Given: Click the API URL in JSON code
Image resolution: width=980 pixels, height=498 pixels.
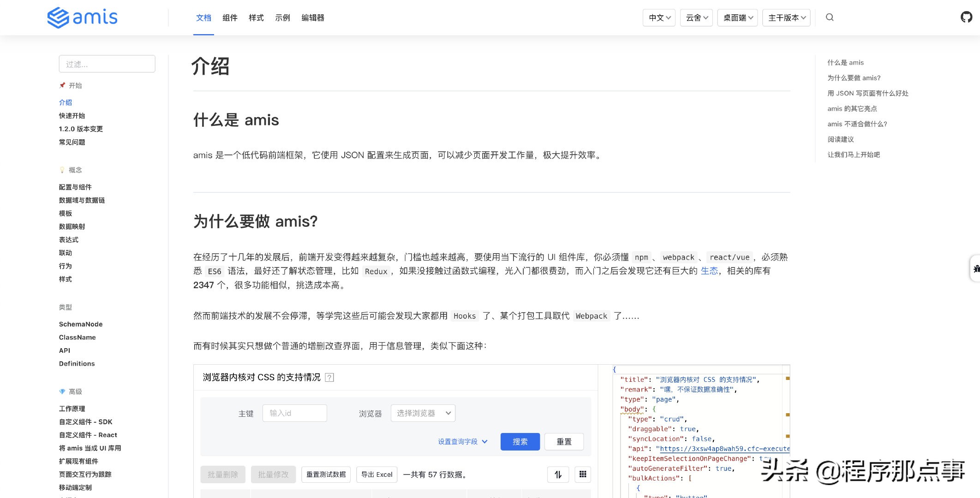Looking at the screenshot, I should (x=725, y=449).
